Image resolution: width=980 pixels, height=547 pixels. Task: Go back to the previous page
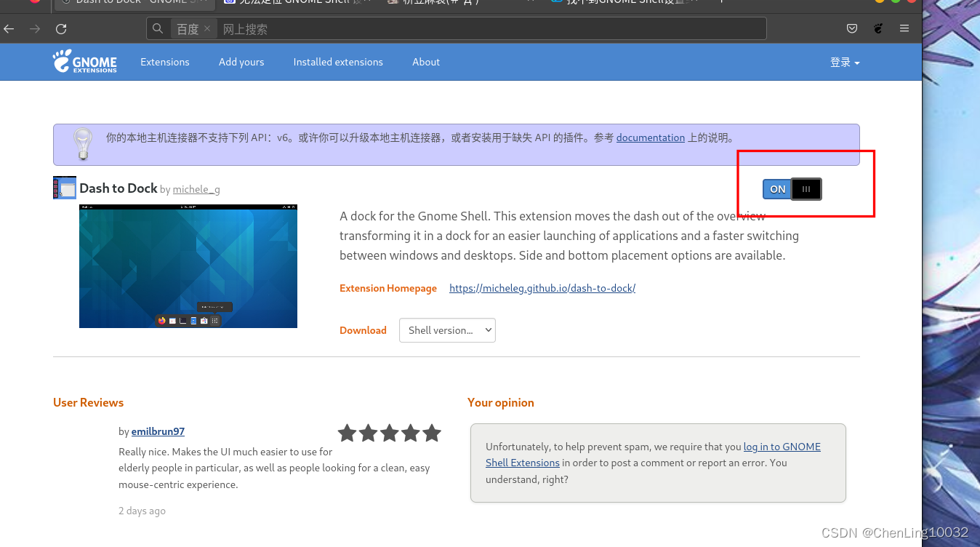coord(9,28)
